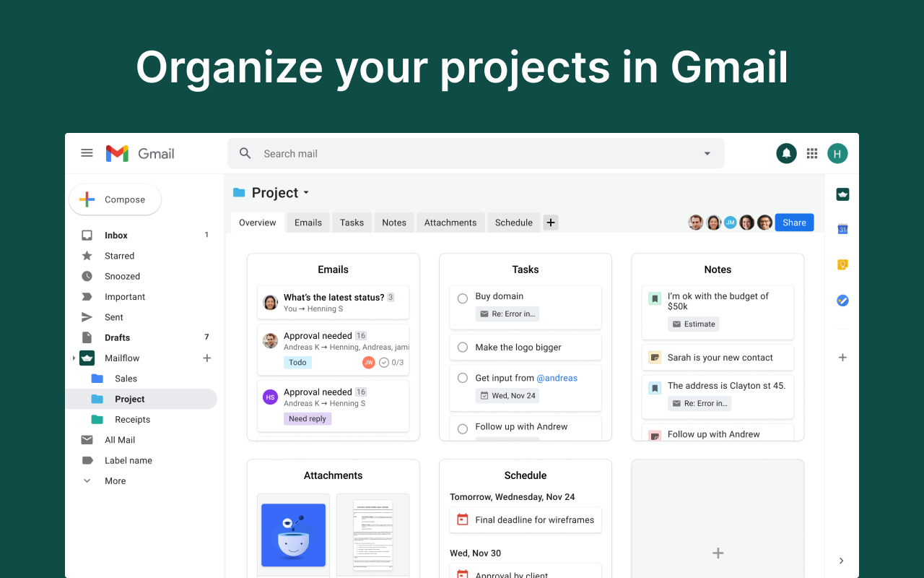Complete the Follow up with Andrew task
Image resolution: width=924 pixels, height=578 pixels.
tap(462, 428)
